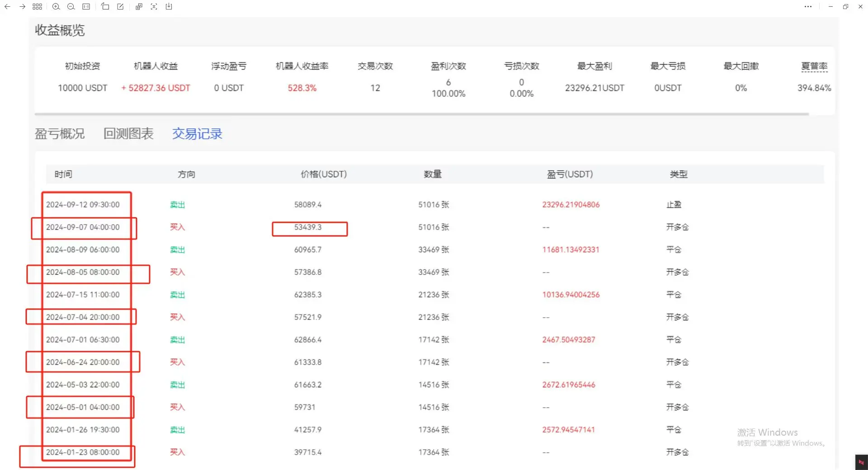Open the edit image tool
Image resolution: width=868 pixels, height=470 pixels.
(120, 7)
